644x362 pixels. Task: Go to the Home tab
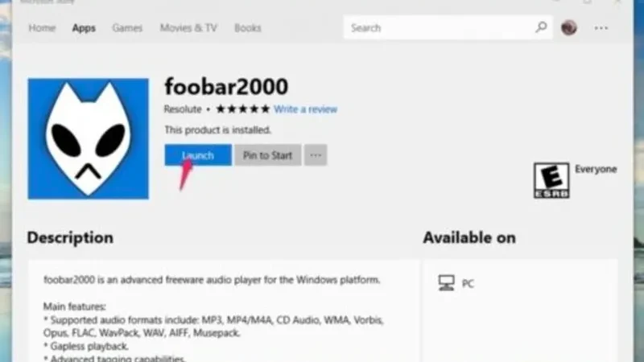42,28
